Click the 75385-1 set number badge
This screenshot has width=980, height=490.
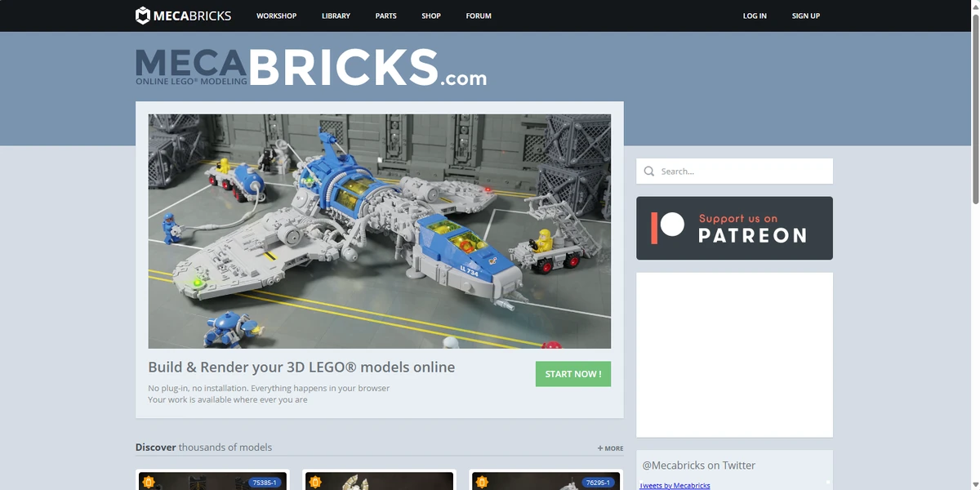[x=264, y=482]
